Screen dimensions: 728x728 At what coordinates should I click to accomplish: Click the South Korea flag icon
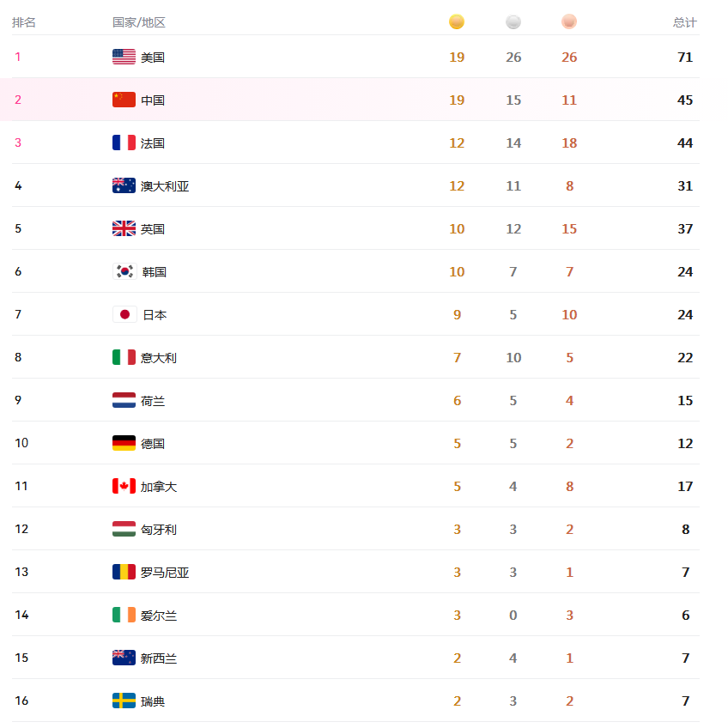tap(124, 271)
